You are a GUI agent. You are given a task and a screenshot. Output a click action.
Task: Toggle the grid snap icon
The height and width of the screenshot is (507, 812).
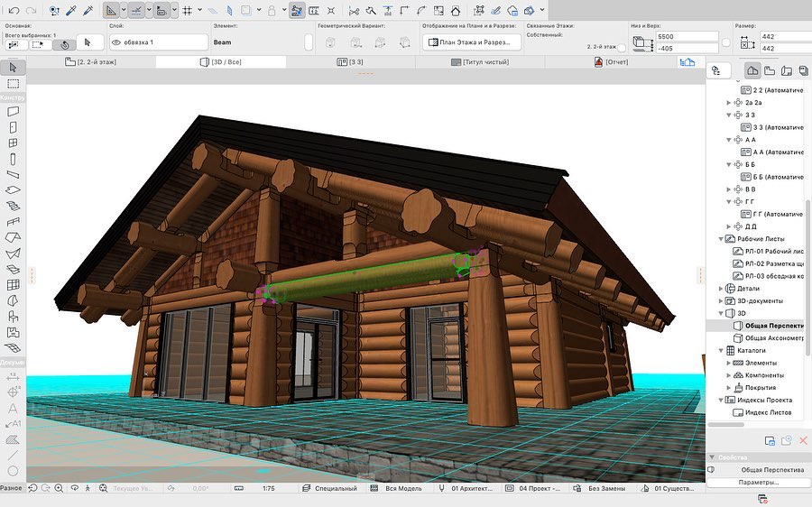pyautogui.click(x=187, y=11)
